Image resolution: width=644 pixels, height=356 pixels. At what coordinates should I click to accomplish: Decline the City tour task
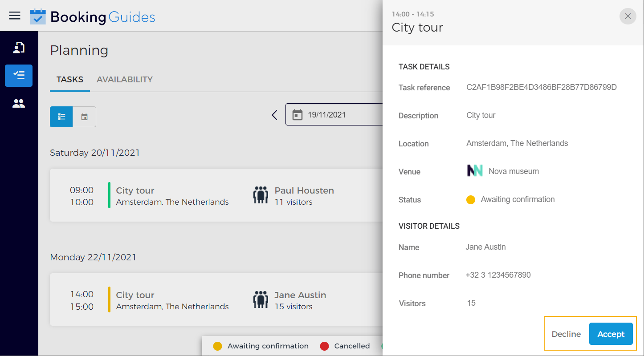[566, 334]
